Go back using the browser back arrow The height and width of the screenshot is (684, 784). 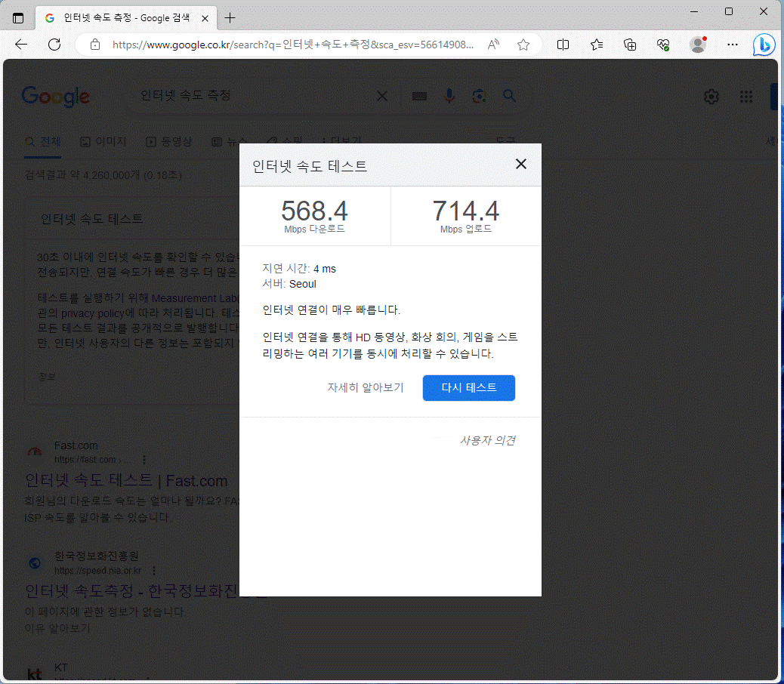(21, 45)
